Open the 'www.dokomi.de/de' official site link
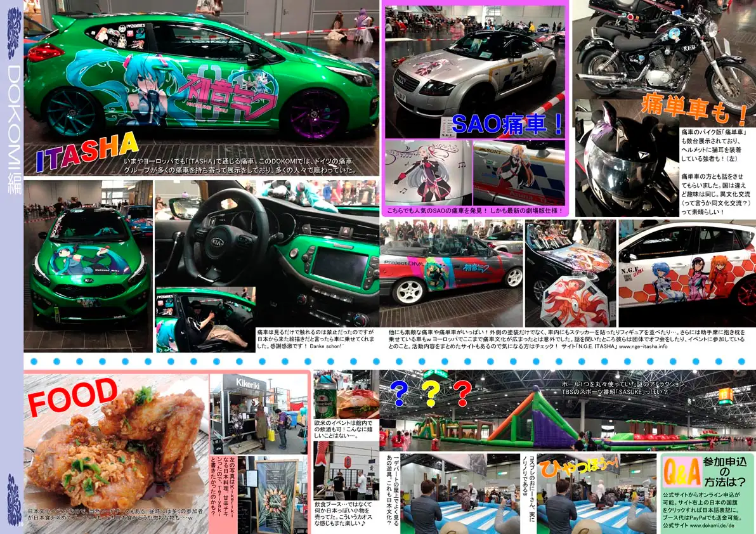The height and width of the screenshot is (534, 756). (712, 525)
